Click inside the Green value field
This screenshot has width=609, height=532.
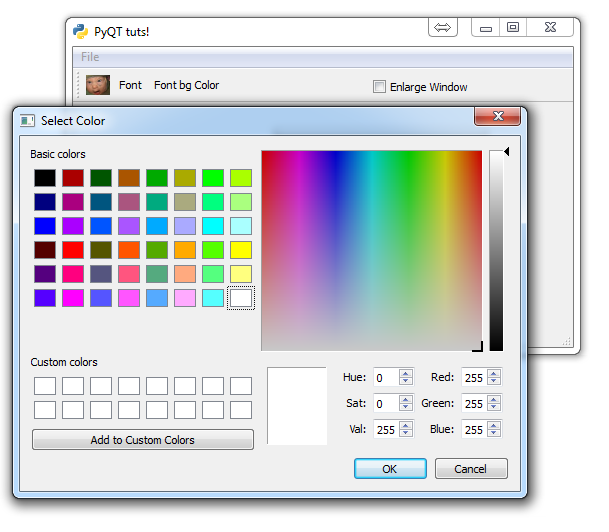[x=473, y=404]
